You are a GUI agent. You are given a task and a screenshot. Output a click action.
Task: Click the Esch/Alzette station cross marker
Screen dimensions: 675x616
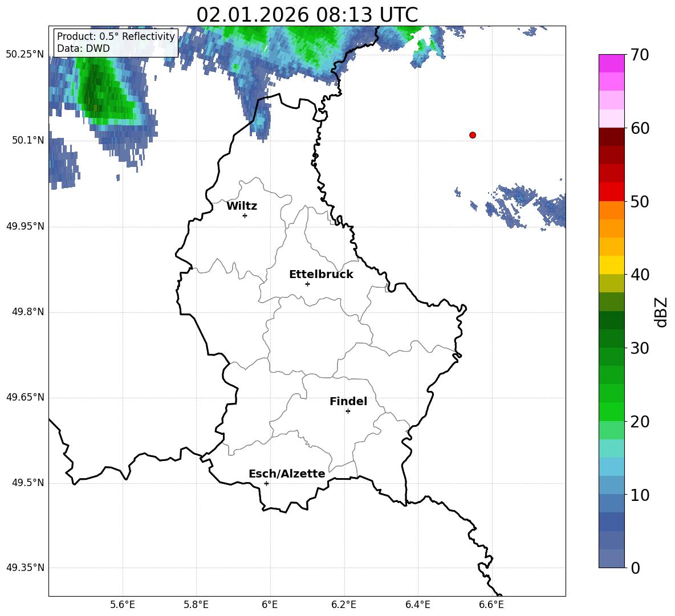click(266, 483)
